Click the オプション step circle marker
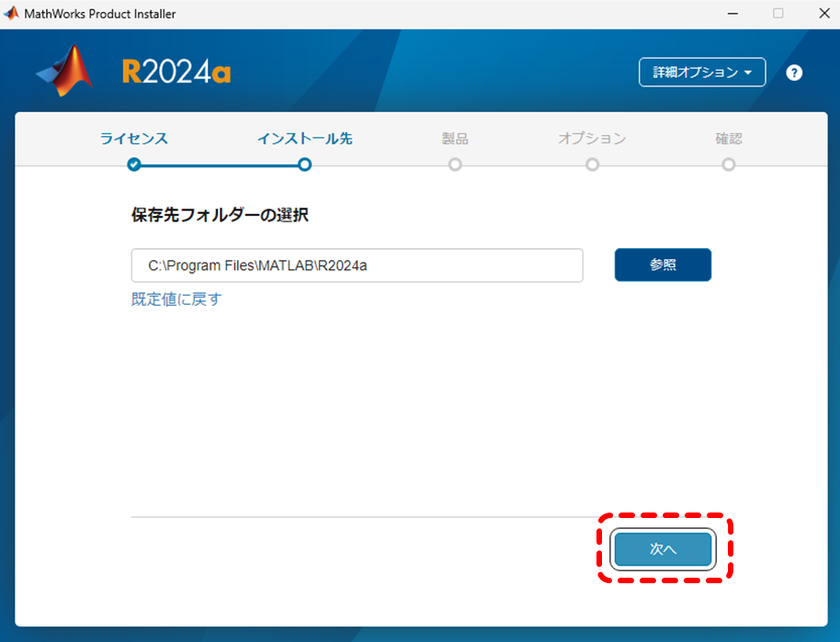 (x=592, y=164)
